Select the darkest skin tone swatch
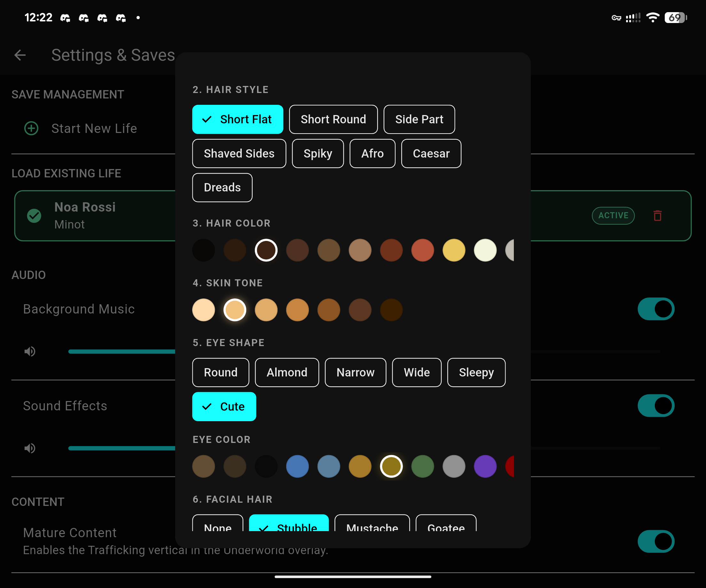The image size is (706, 588). pyautogui.click(x=391, y=310)
